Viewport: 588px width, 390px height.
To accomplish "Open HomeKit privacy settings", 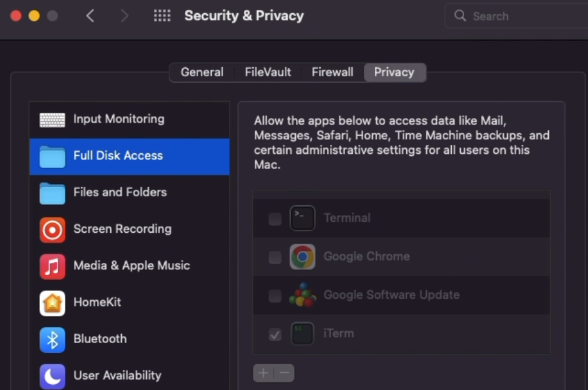I will pos(129,302).
